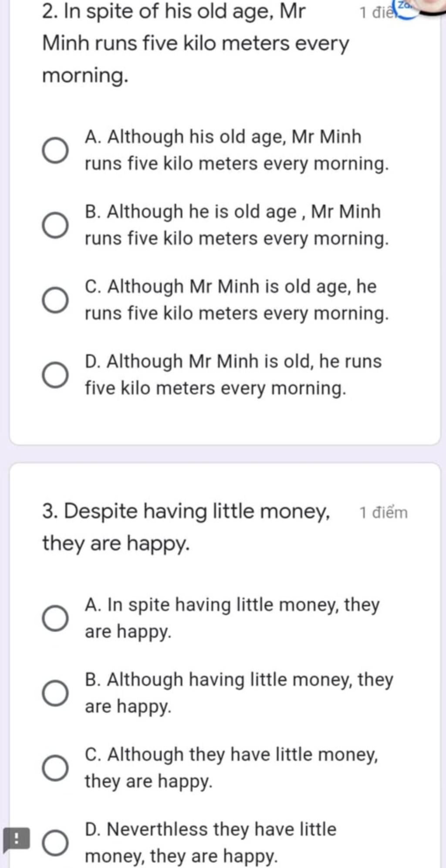Select the 'Neverthless they have little' option

pos(55,843)
